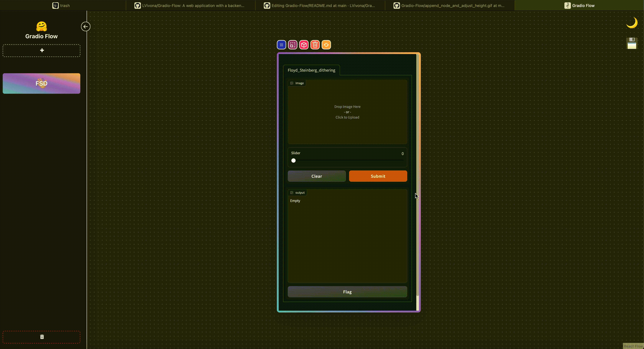The height and width of the screenshot is (349, 644).
Task: Click the blue grid drag-handle icon
Action: coord(281,45)
